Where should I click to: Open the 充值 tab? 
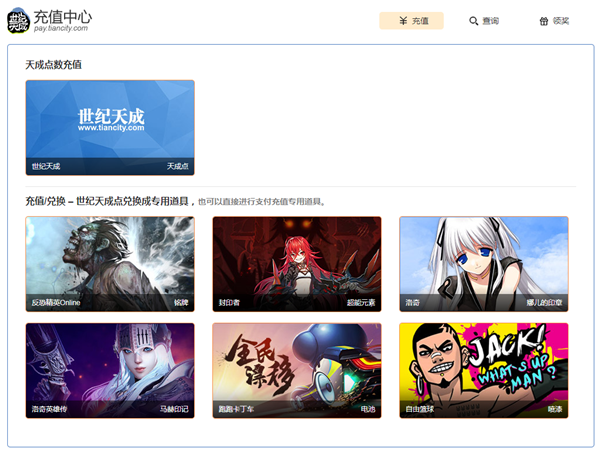tap(411, 21)
